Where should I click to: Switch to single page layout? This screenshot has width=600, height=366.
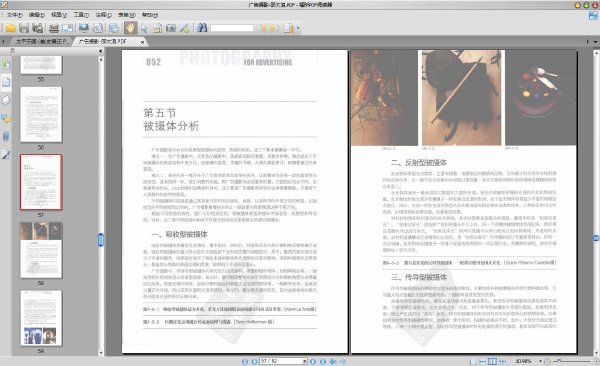[x=473, y=361]
